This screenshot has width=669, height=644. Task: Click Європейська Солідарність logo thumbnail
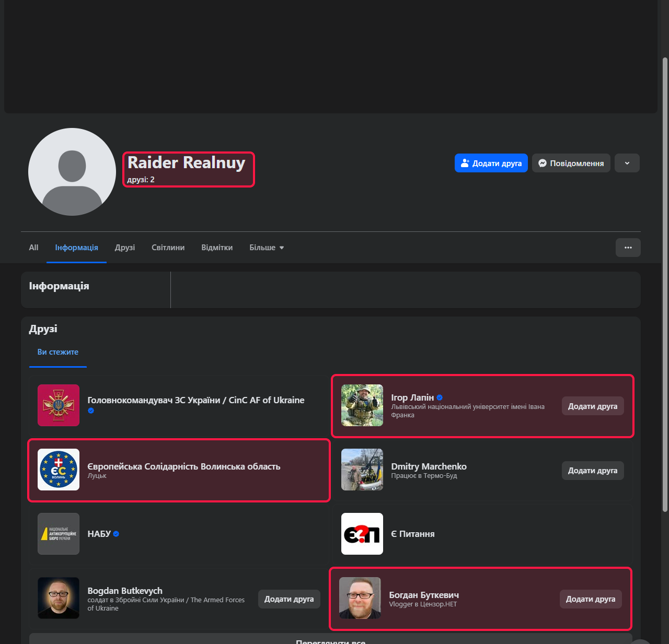coord(59,470)
